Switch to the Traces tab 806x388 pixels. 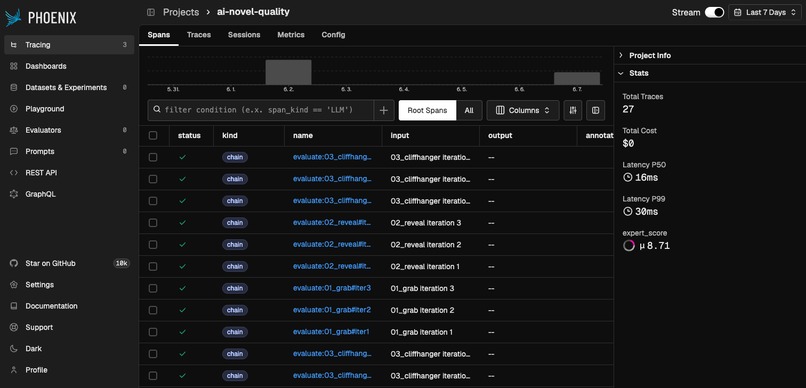199,35
